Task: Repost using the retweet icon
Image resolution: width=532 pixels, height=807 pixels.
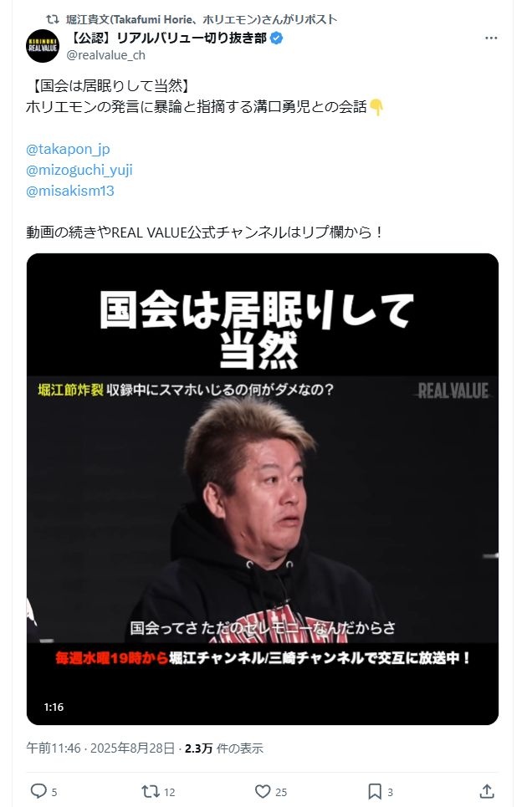Action: click(151, 790)
